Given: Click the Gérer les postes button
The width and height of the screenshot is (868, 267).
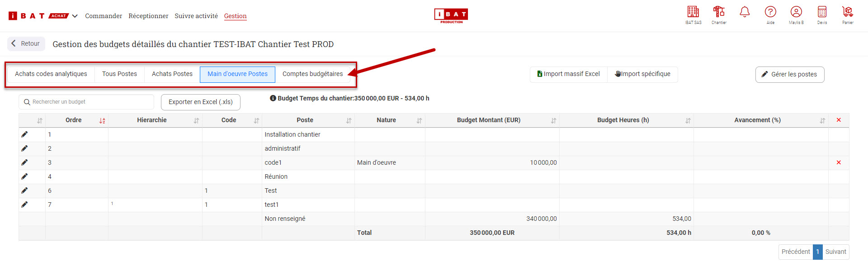Looking at the screenshot, I should [789, 74].
